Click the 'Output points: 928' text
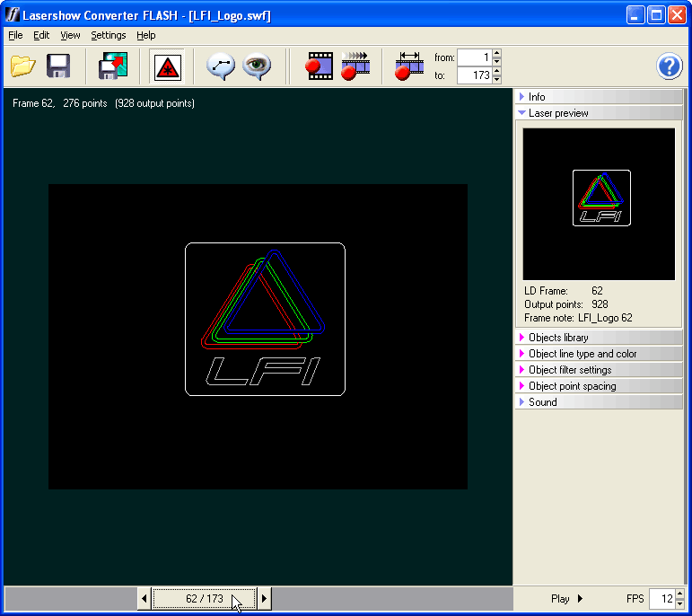 click(565, 304)
